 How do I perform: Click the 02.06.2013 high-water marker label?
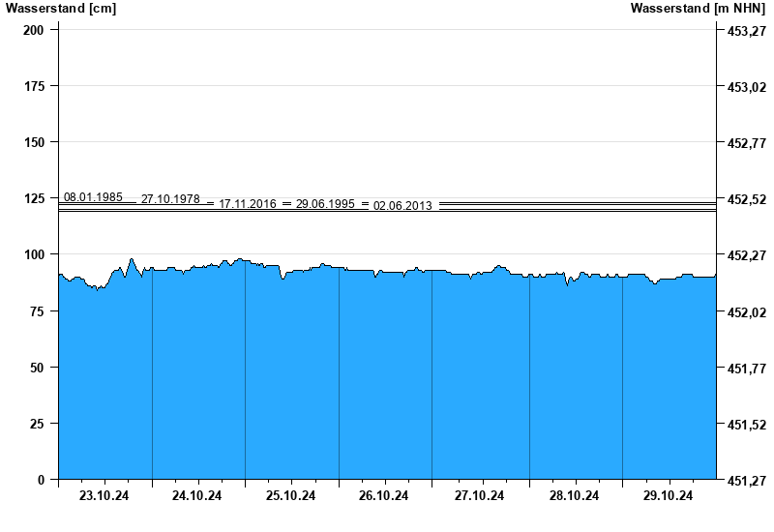(402, 205)
